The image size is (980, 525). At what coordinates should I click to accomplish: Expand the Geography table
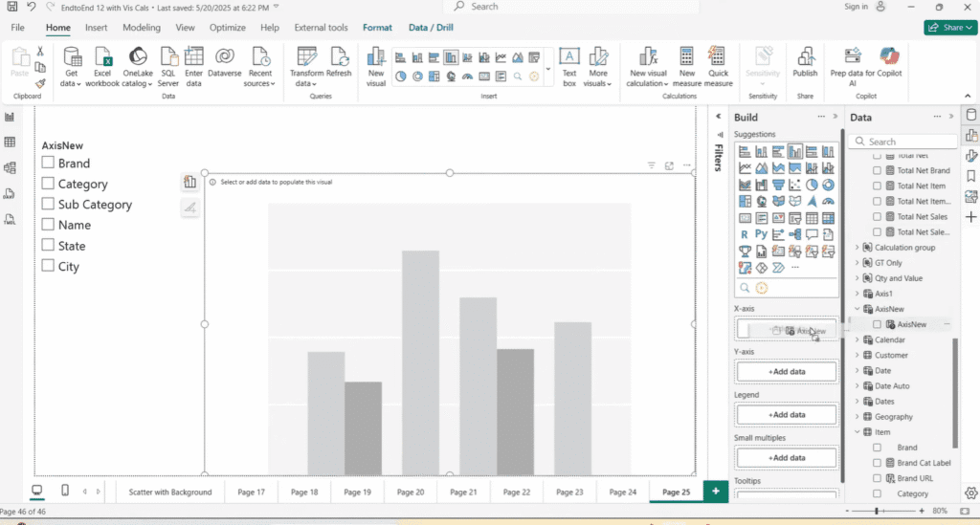(x=857, y=417)
